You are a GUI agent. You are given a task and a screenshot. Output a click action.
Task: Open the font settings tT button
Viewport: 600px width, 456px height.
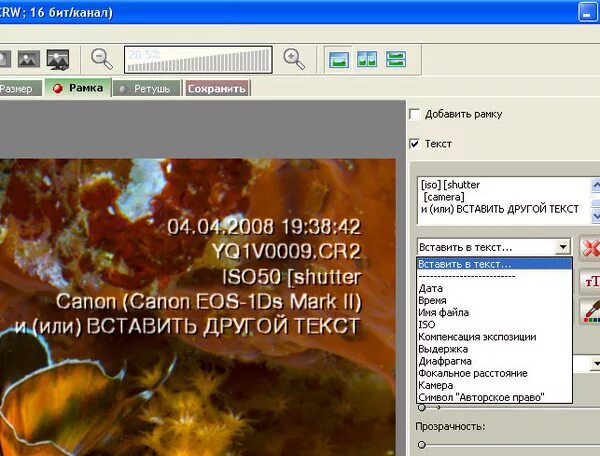pos(590,282)
